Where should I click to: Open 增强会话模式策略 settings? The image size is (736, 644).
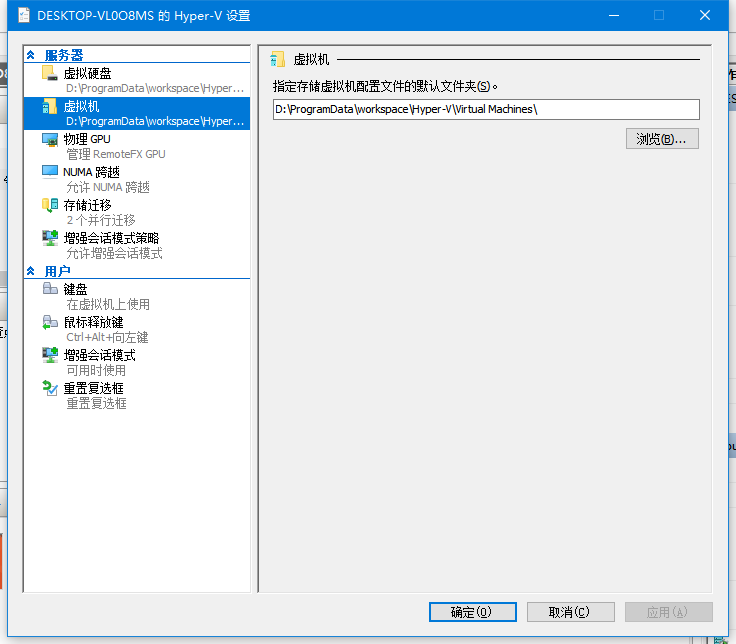[137, 245]
